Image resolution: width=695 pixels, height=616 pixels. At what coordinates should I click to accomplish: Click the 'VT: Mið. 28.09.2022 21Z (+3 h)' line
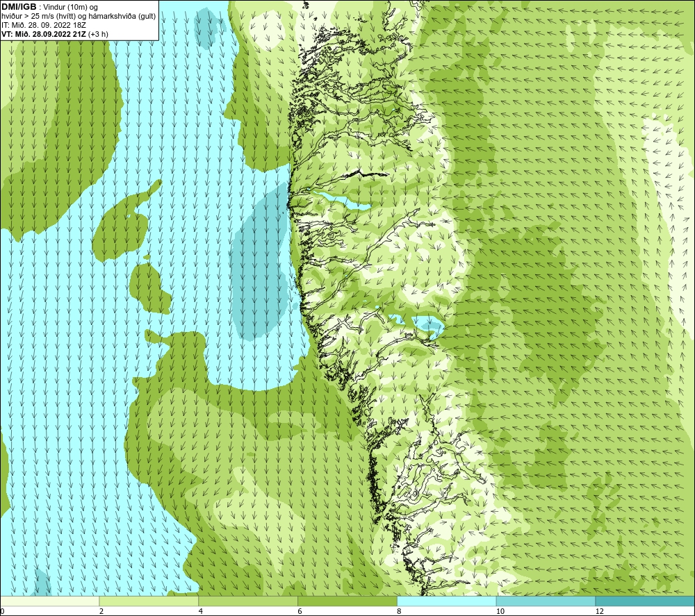click(55, 34)
